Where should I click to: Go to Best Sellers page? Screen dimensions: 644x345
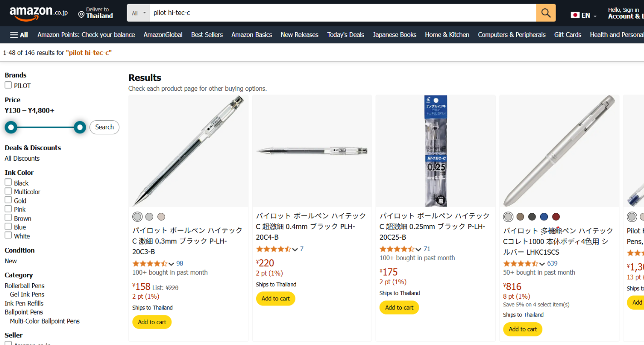(x=207, y=35)
